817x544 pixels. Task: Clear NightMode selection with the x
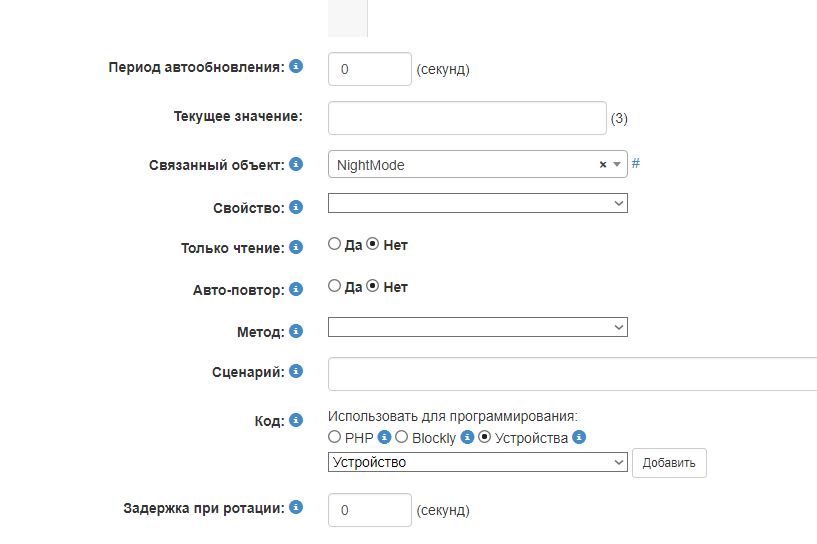point(603,165)
